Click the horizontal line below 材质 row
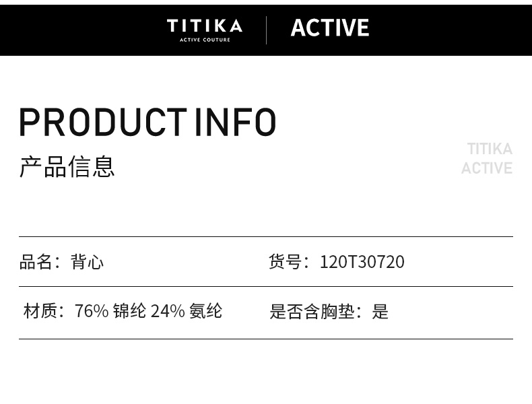 point(266,339)
